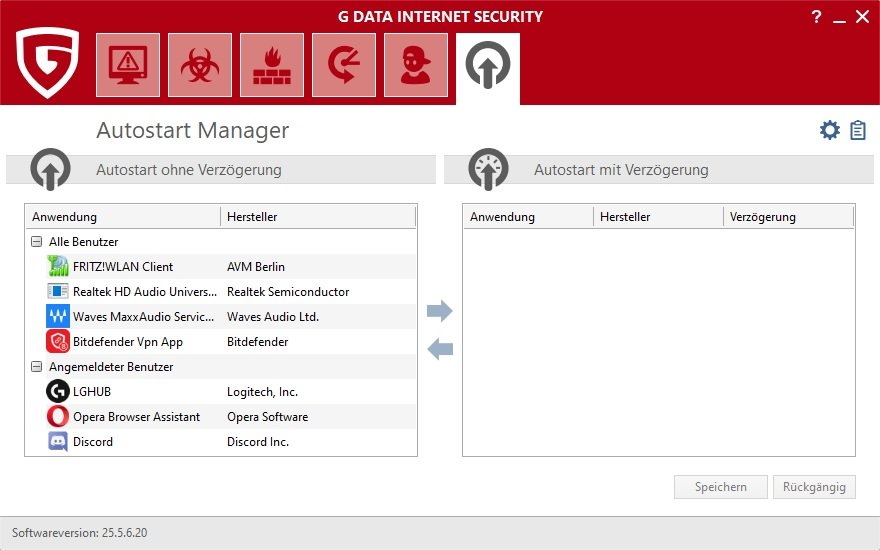Click the Discord app icon
The image size is (880, 550).
click(x=58, y=442)
